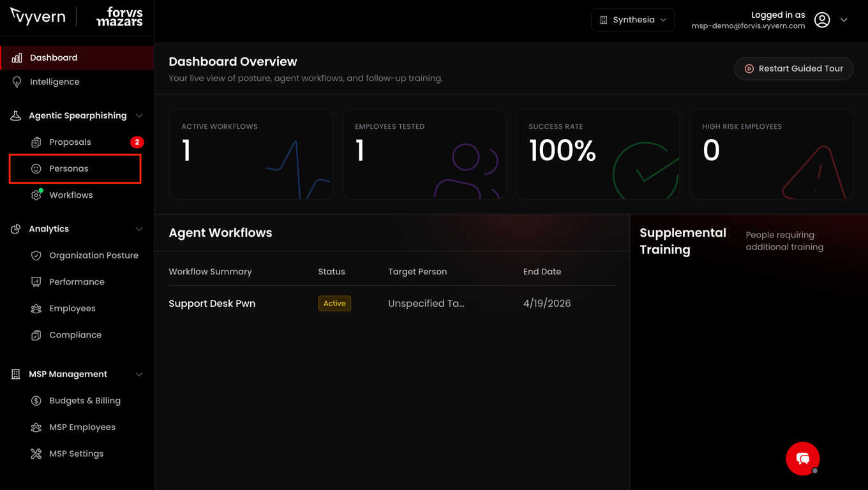Open the Dashboard menu item
This screenshot has height=490, width=868.
pos(77,57)
